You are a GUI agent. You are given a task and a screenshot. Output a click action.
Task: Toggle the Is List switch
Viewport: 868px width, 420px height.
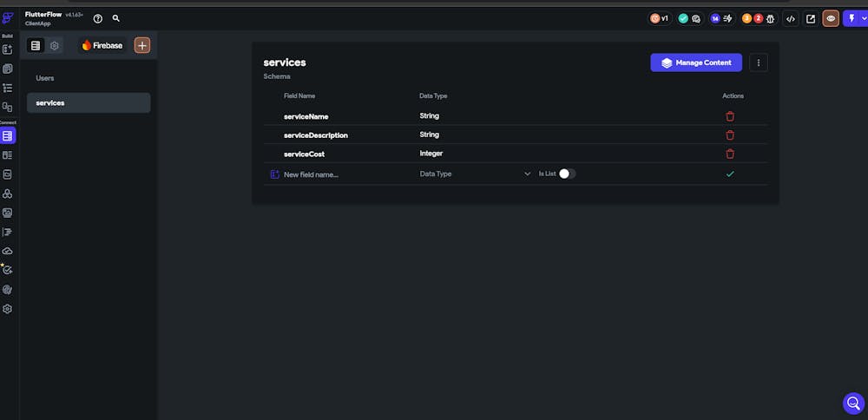coord(567,174)
